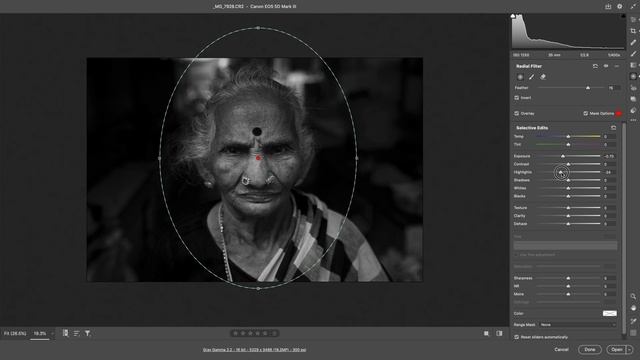Viewport: 640px width, 360px height.
Task: Click the Done button
Action: pyautogui.click(x=590, y=349)
